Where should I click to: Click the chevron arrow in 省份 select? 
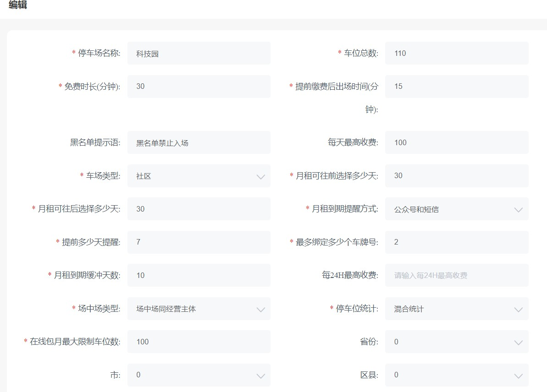pyautogui.click(x=519, y=343)
